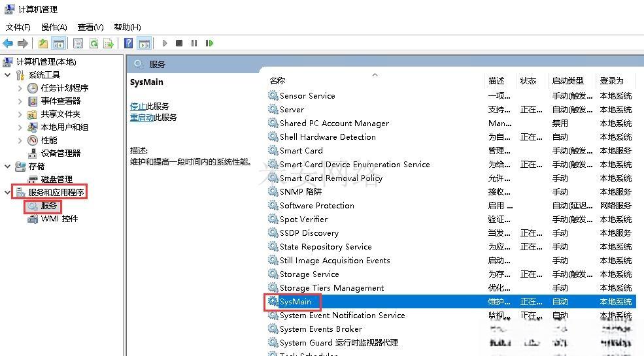Click the Forward arrow in toolbar
This screenshot has width=644, height=356.
click(x=23, y=43)
